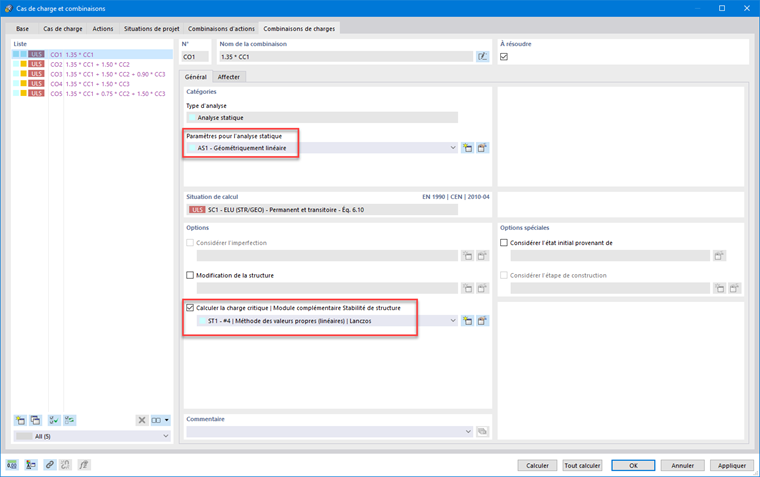Click the Tout calculer button
760x477 pixels.
582,465
